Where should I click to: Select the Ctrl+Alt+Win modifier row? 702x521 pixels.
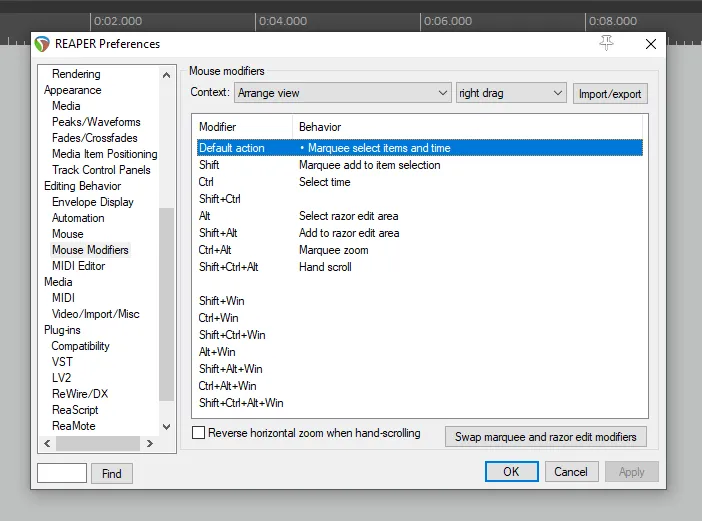pyautogui.click(x=420, y=386)
